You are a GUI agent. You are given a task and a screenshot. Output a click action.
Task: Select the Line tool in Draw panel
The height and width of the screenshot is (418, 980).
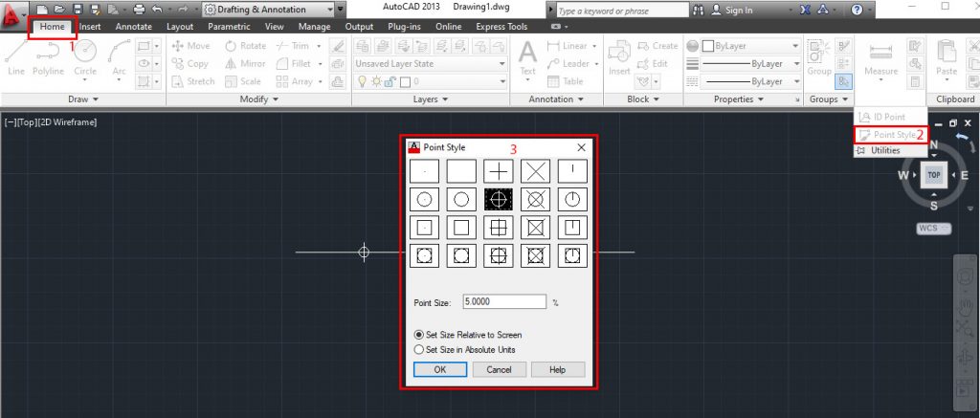pyautogui.click(x=16, y=57)
